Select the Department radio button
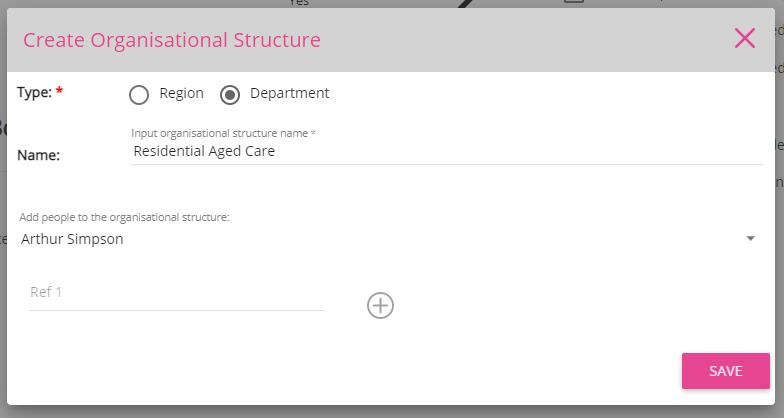The height and width of the screenshot is (418, 784). point(230,94)
